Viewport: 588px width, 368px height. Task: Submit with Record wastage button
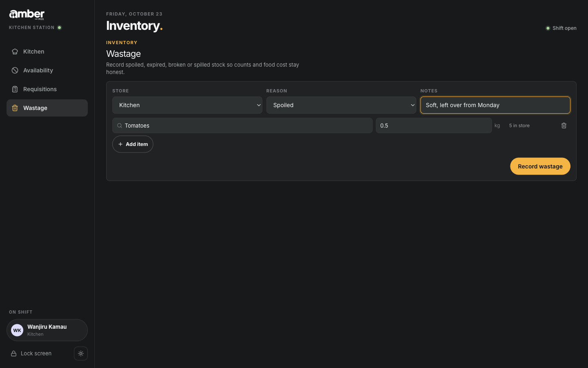540,166
